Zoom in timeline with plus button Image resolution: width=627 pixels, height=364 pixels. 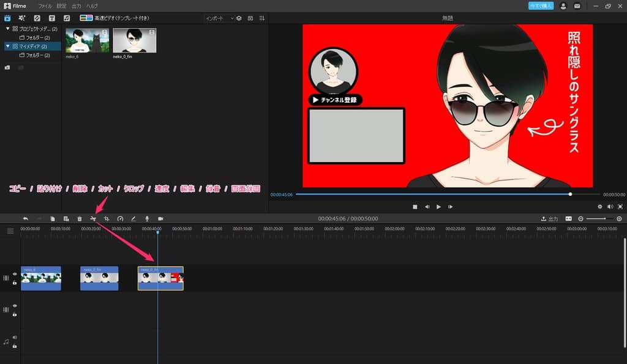pos(619,218)
